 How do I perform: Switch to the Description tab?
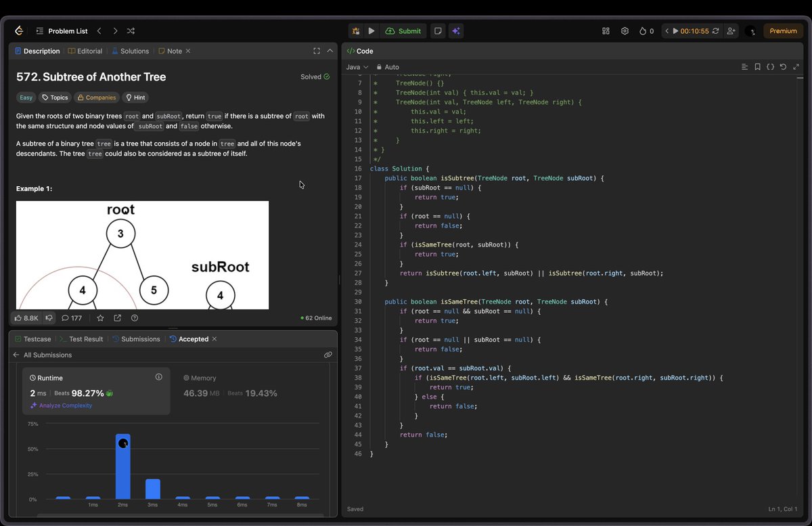click(37, 51)
